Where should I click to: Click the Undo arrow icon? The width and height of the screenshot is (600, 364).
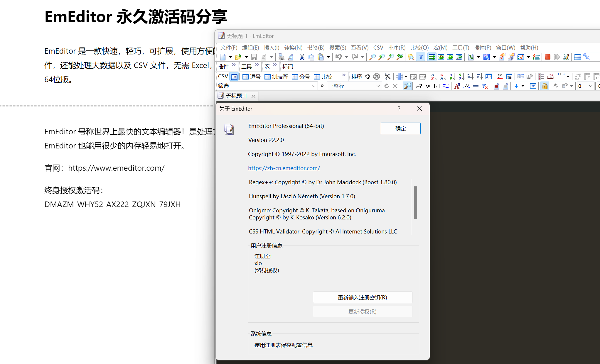(339, 57)
